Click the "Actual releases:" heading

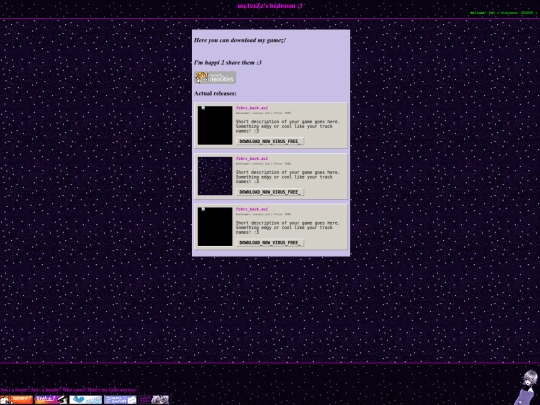(215, 93)
